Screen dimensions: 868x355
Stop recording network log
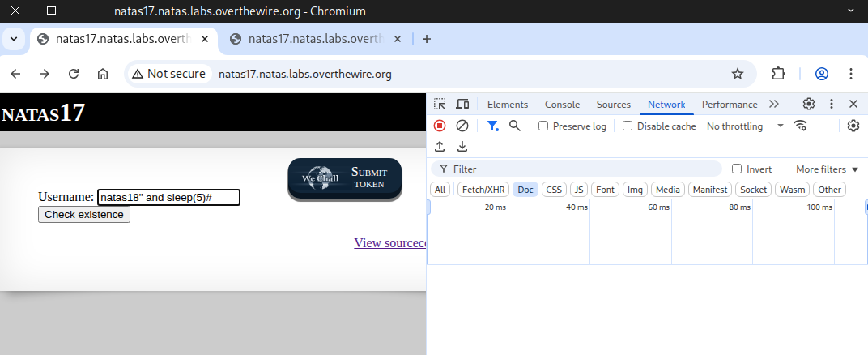pyautogui.click(x=440, y=126)
